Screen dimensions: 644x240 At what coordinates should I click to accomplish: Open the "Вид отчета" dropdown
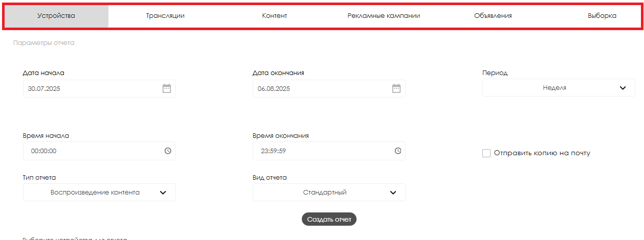tap(329, 193)
